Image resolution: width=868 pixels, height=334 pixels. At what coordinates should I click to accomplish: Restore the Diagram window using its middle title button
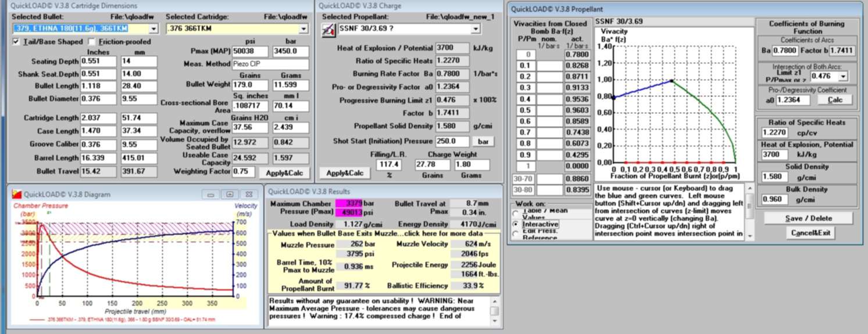pos(230,194)
